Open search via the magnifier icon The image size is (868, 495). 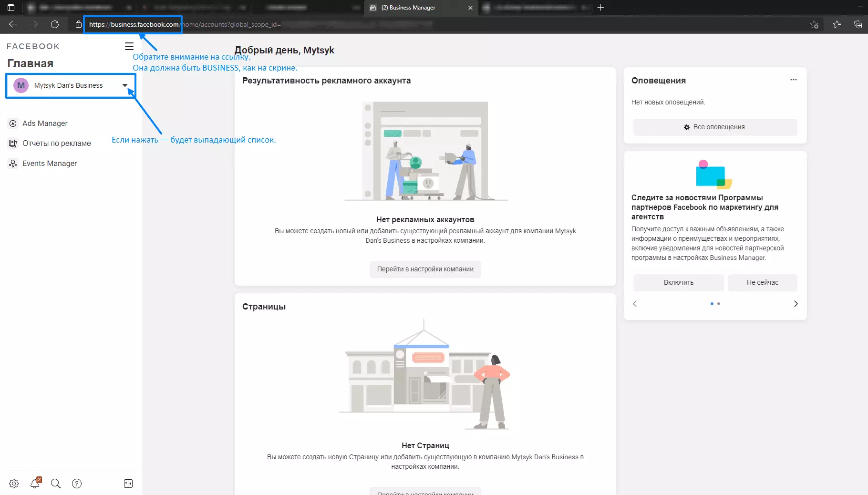tap(56, 484)
